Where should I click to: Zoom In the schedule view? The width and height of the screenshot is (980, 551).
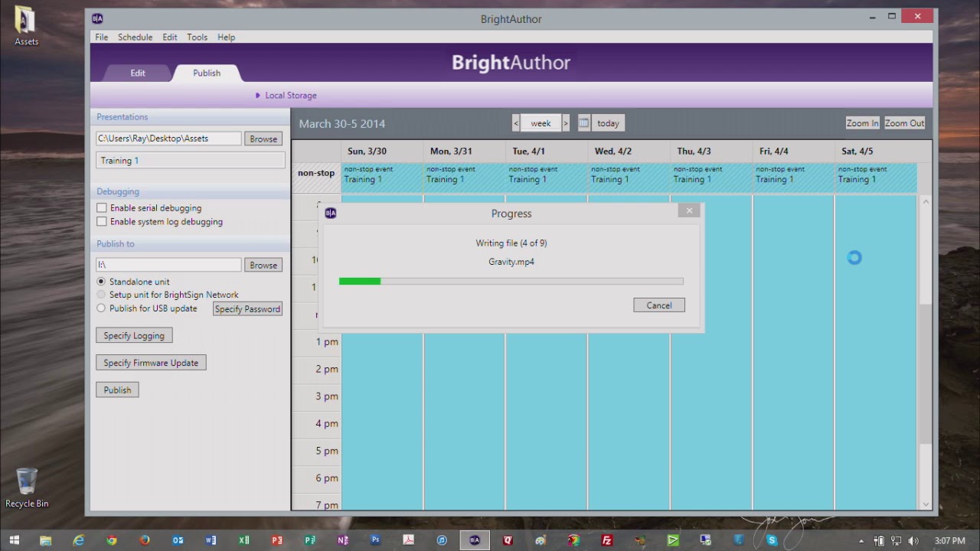point(863,122)
